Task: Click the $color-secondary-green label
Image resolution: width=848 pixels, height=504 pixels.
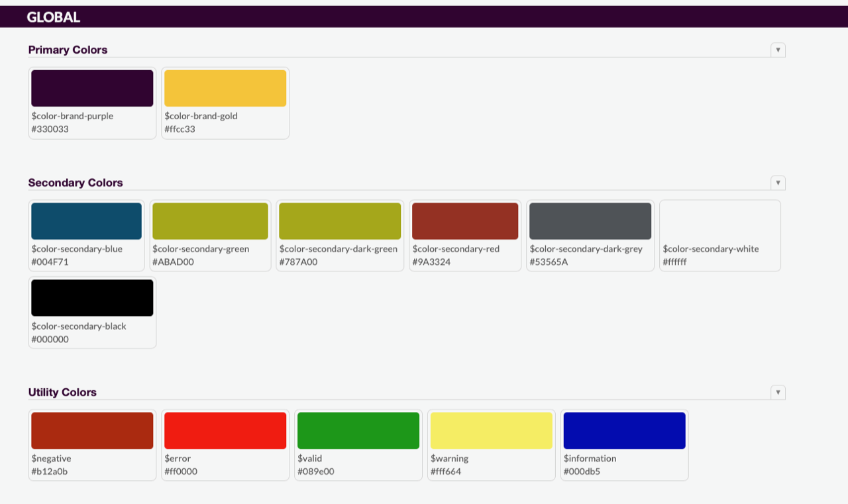Action: [x=201, y=249]
